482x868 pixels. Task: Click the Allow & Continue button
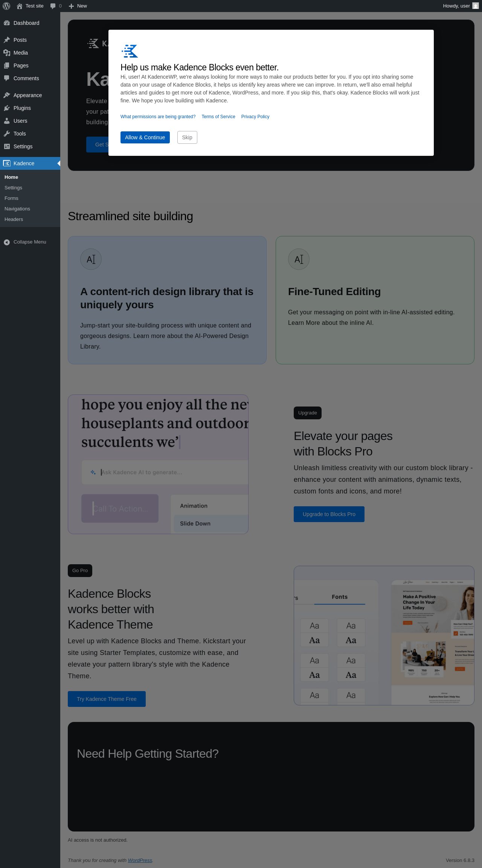point(145,137)
